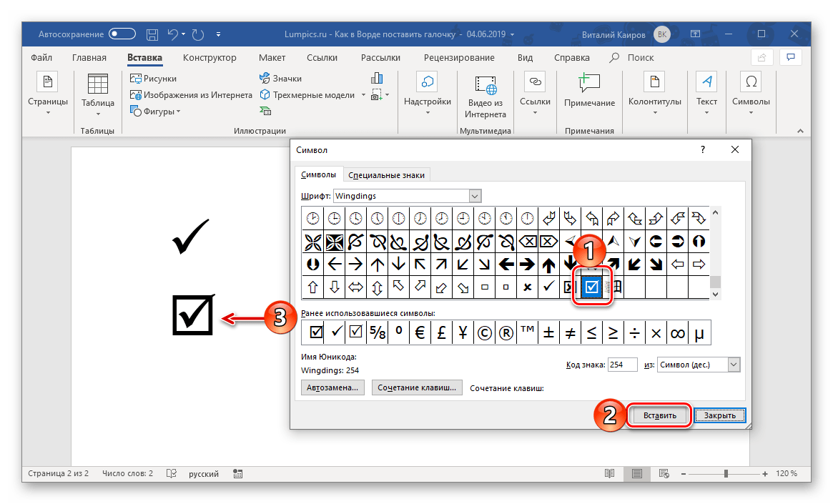Click the Share icon in ribbon
This screenshot has width=833, height=504.
[761, 57]
